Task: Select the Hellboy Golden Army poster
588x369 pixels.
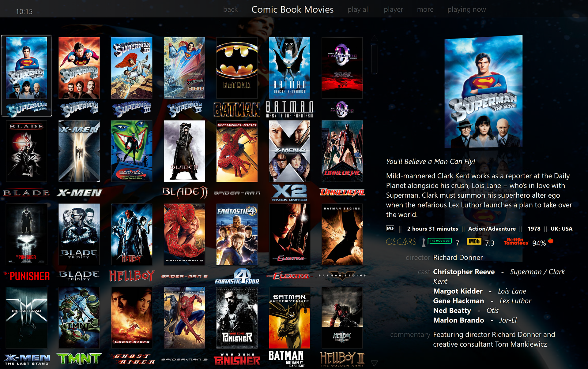Action: (342, 318)
